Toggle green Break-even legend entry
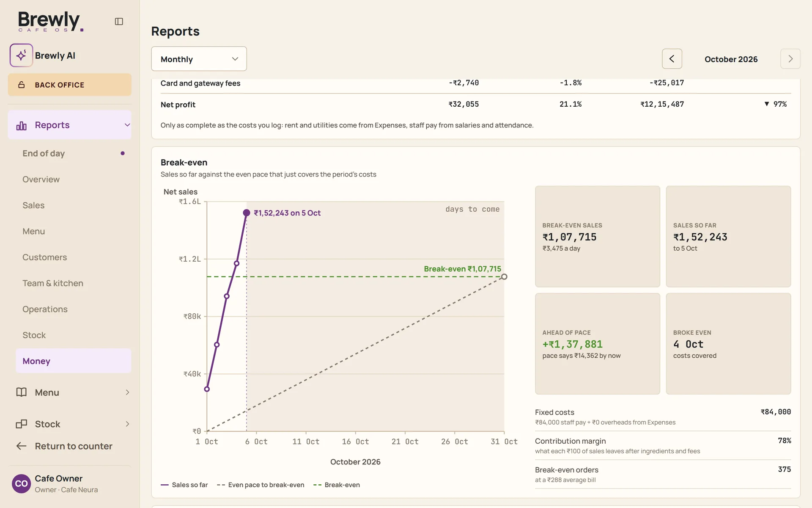 (337, 485)
